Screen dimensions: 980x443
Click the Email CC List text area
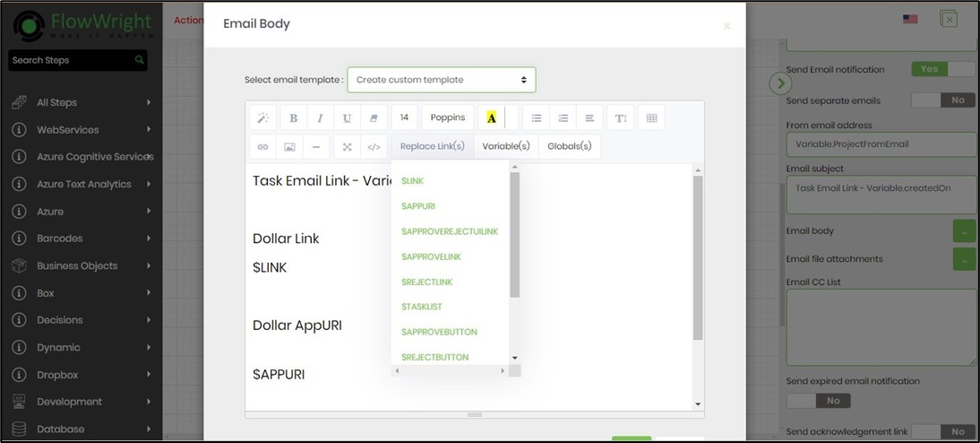[881, 327]
